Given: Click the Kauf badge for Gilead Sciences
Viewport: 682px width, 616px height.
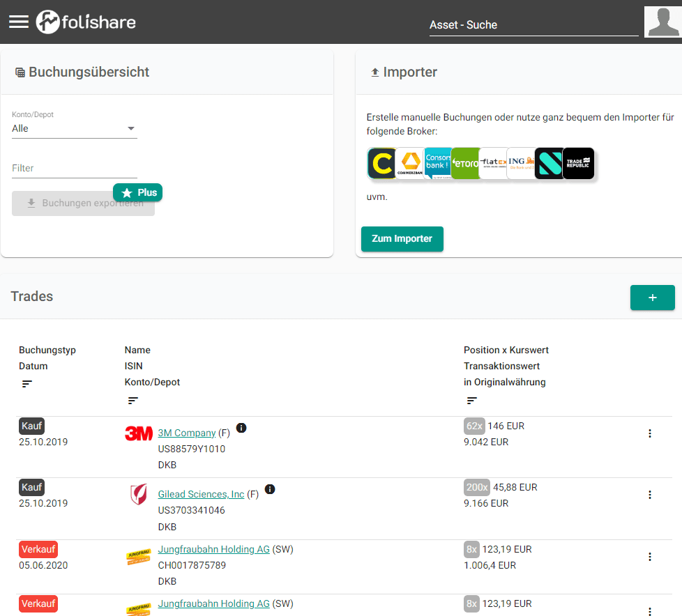Looking at the screenshot, I should (x=32, y=487).
